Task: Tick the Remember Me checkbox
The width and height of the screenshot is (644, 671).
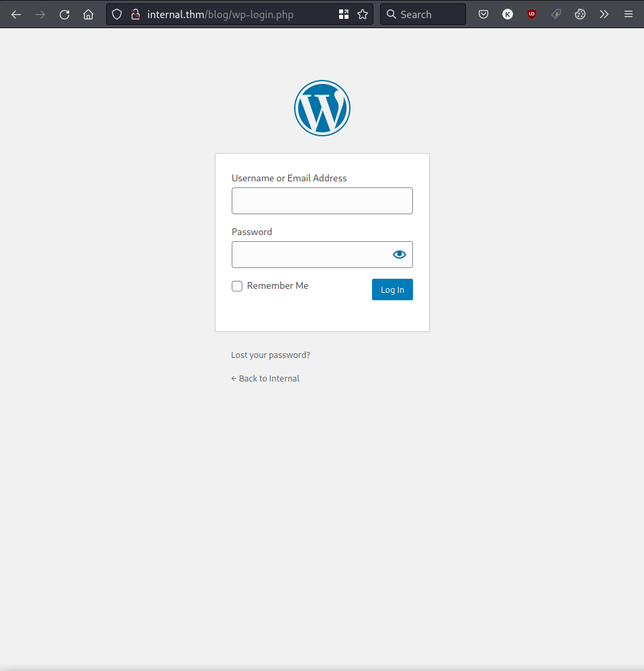Action: click(237, 286)
